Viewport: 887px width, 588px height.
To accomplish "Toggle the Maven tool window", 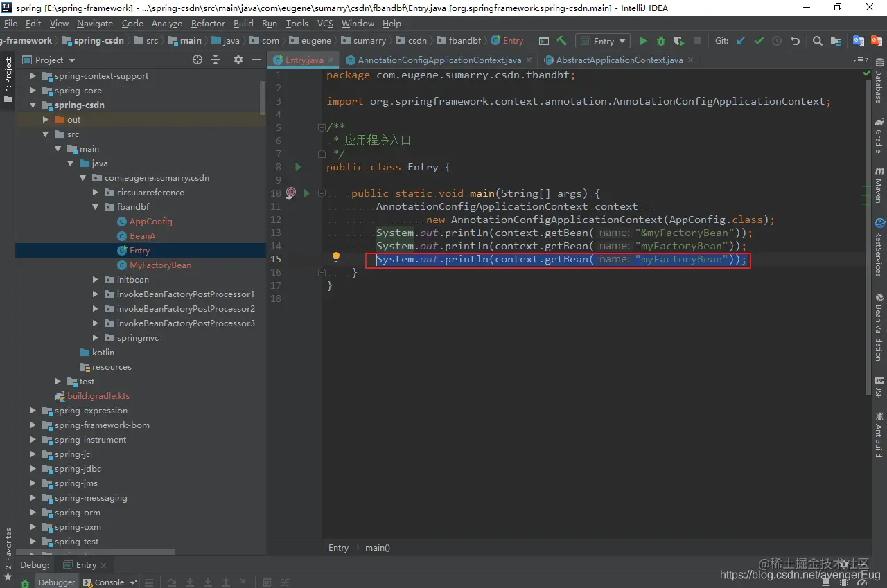I will point(879,184).
